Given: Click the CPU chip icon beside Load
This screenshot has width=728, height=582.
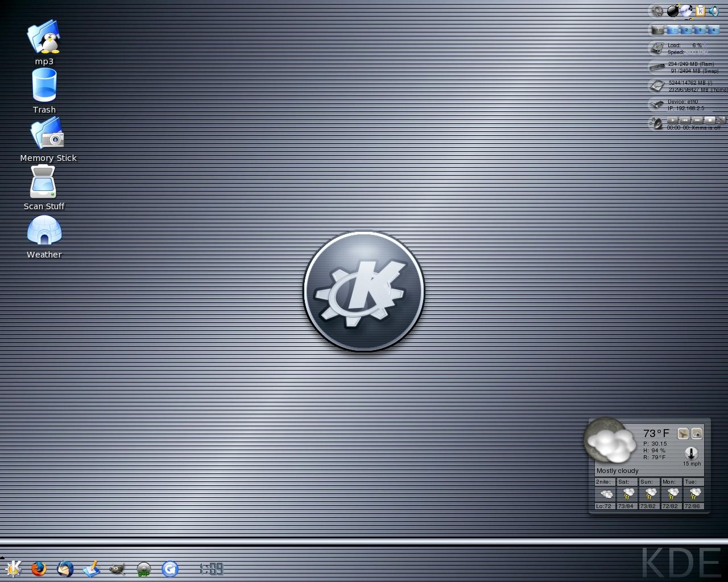Looking at the screenshot, I should pos(657,48).
